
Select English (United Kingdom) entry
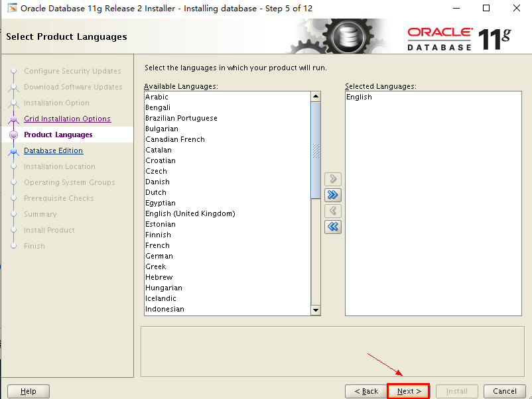click(x=228, y=213)
